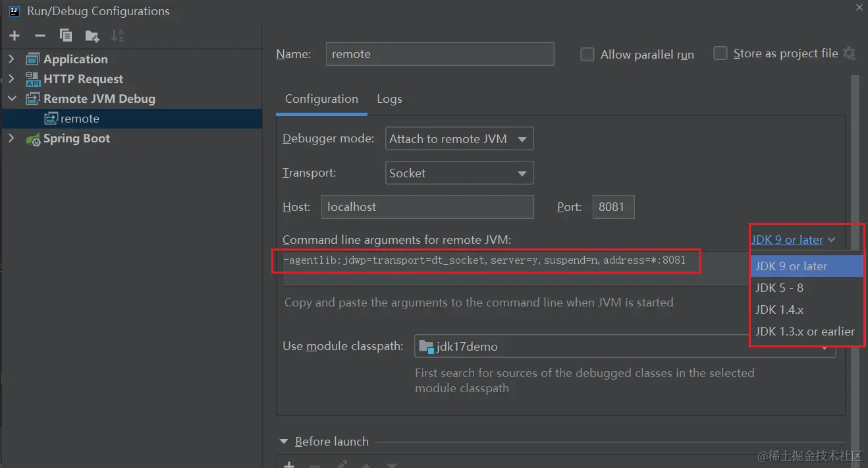
Task: Click 'Copy and paste the arguments' hint
Action: click(x=479, y=303)
